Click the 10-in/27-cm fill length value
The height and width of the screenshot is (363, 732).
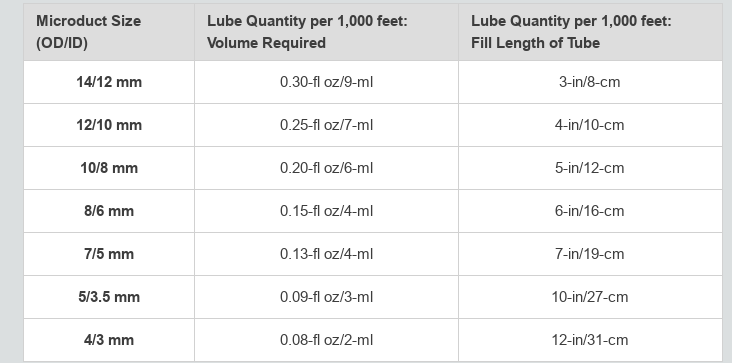click(x=590, y=297)
